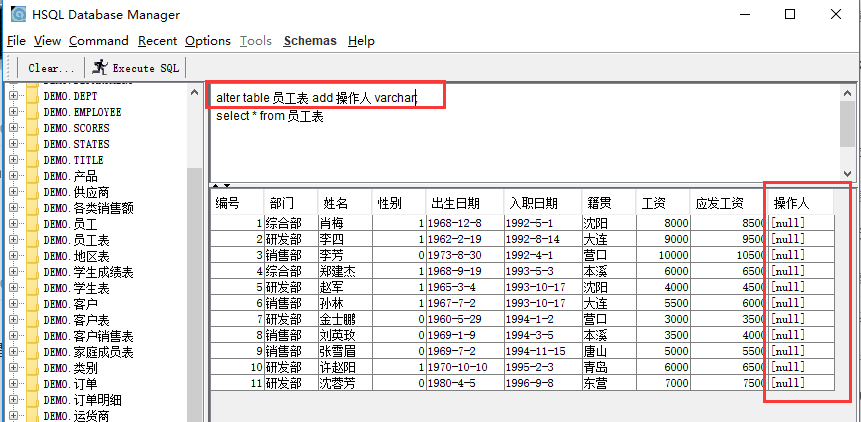The width and height of the screenshot is (861, 422).
Task: Select the DEMO.客户表 folder icon
Action: coord(33,320)
